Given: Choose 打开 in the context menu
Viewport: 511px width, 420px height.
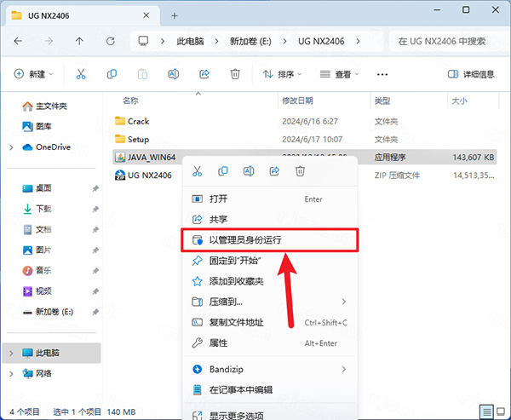Looking at the screenshot, I should coord(270,198).
